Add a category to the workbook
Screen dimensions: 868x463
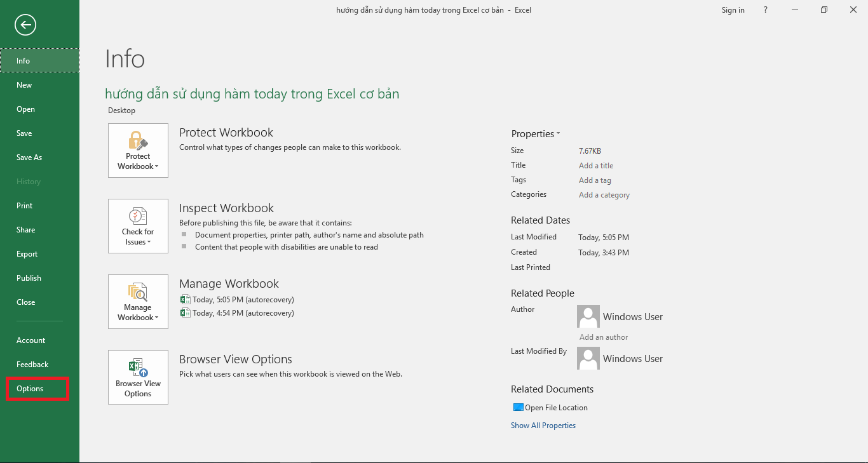pos(604,195)
